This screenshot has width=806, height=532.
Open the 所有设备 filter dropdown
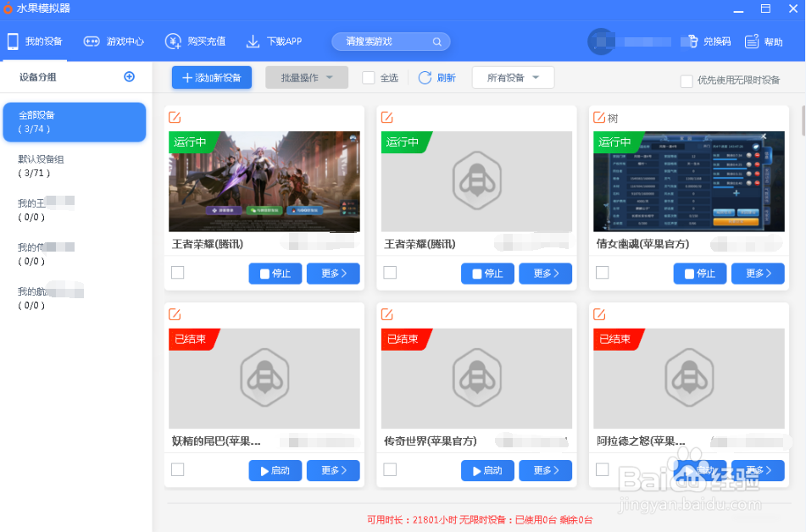pyautogui.click(x=513, y=78)
